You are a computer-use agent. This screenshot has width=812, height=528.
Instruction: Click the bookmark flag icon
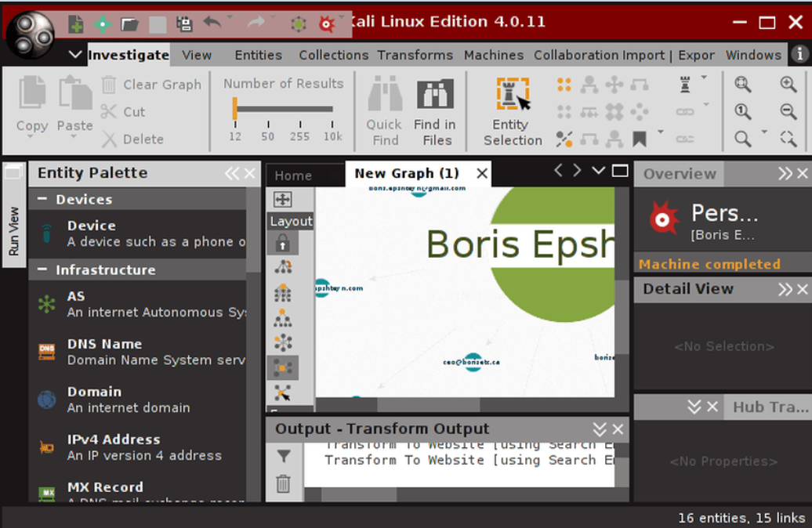point(640,139)
